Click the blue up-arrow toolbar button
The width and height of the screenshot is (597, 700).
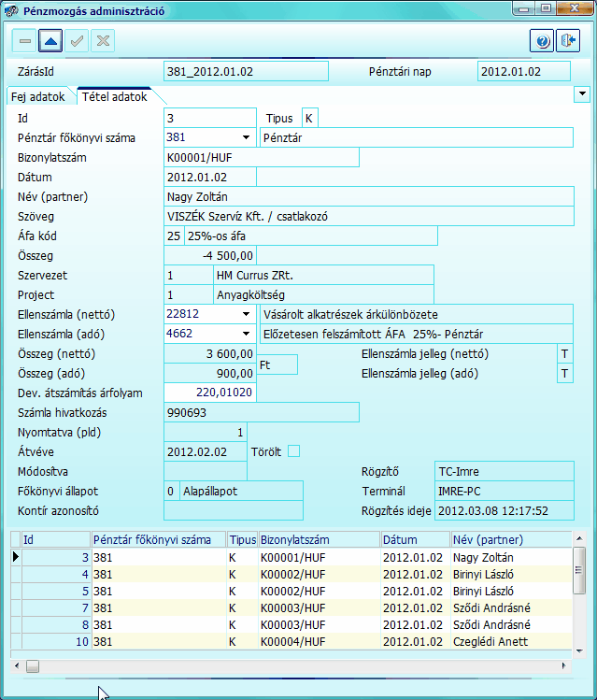click(x=50, y=41)
